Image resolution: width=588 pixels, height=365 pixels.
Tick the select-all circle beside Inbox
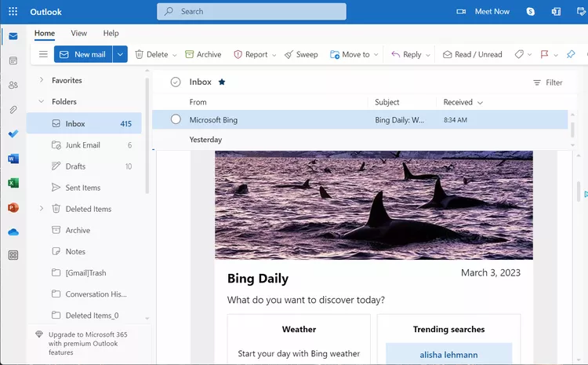point(176,82)
